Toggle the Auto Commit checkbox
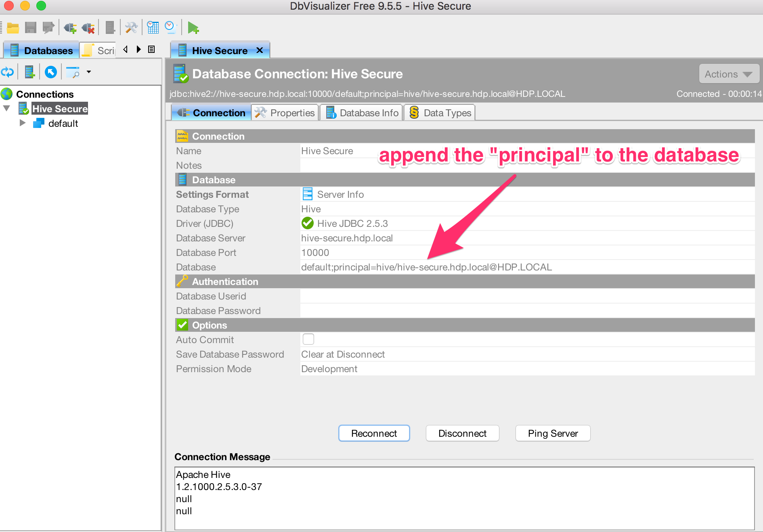 [x=308, y=339]
